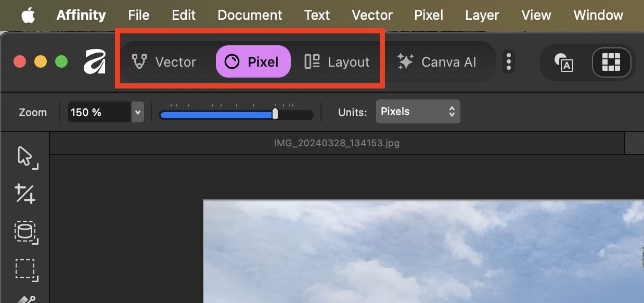Click the grid layout icon
644x303 pixels.
click(611, 62)
